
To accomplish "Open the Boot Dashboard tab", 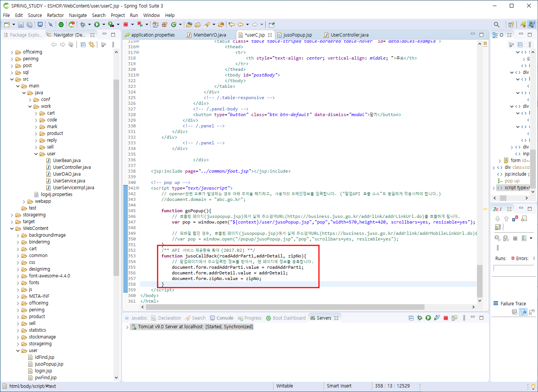I will pyautogui.click(x=286, y=318).
